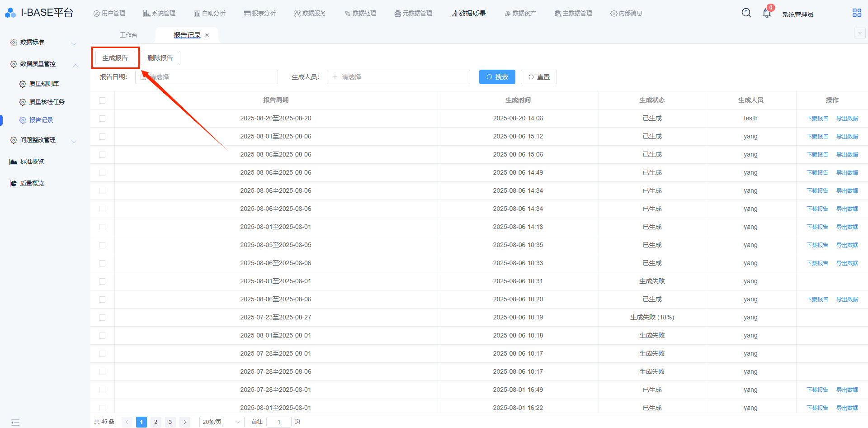Click the 系统管理 bar chart icon
868x428 pixels.
click(x=146, y=14)
